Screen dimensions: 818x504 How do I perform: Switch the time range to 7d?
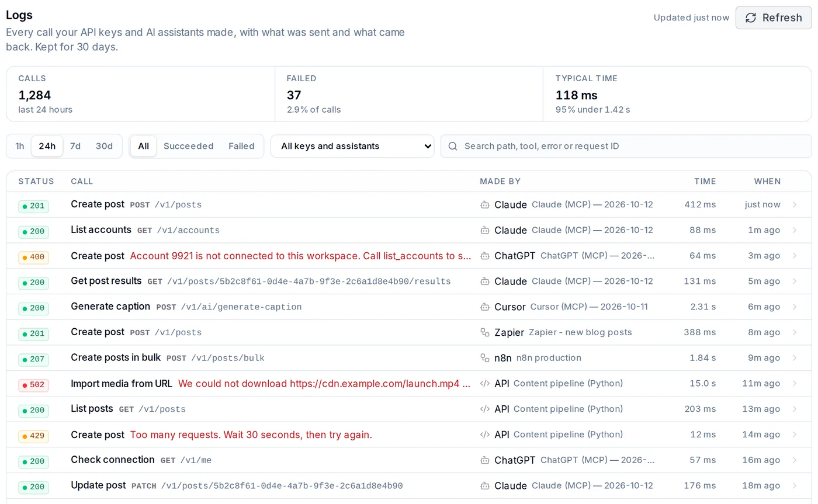75,146
